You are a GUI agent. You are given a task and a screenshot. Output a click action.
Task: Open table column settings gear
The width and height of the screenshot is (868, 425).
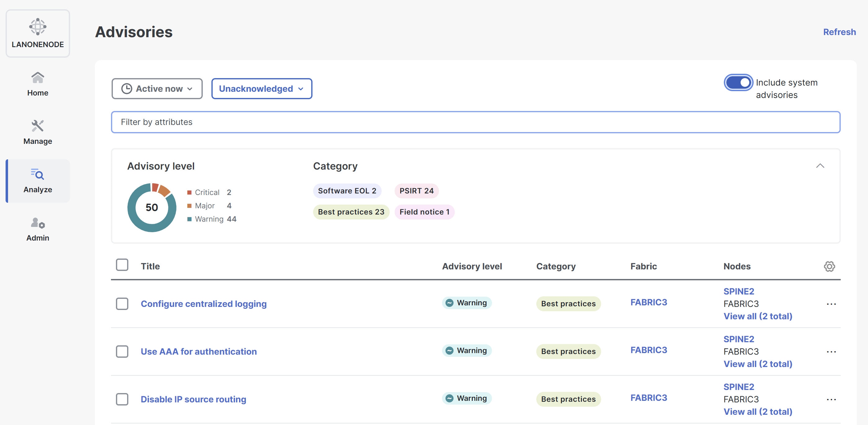click(x=829, y=266)
